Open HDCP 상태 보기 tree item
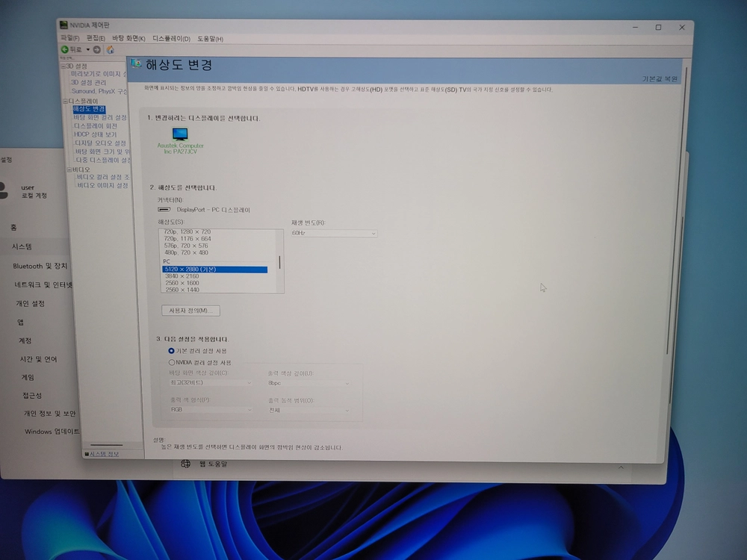Viewport: 747px width, 560px height. (96, 134)
